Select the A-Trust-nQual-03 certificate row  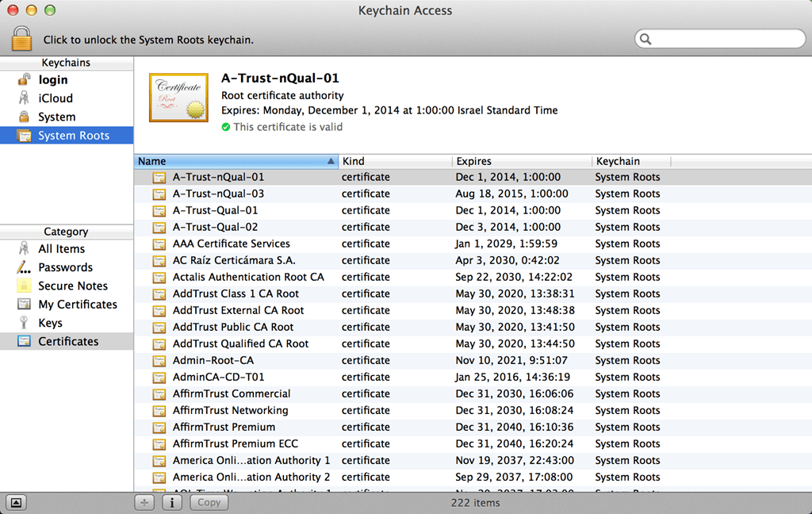473,194
